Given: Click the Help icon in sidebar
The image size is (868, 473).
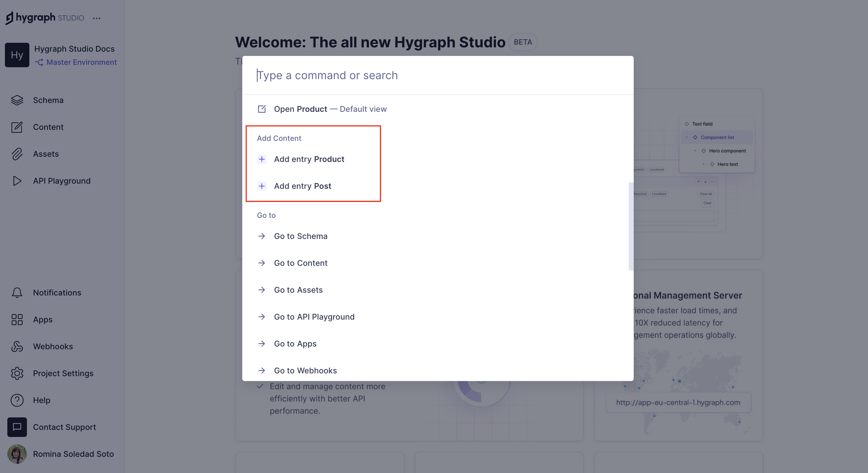Looking at the screenshot, I should pos(16,400).
